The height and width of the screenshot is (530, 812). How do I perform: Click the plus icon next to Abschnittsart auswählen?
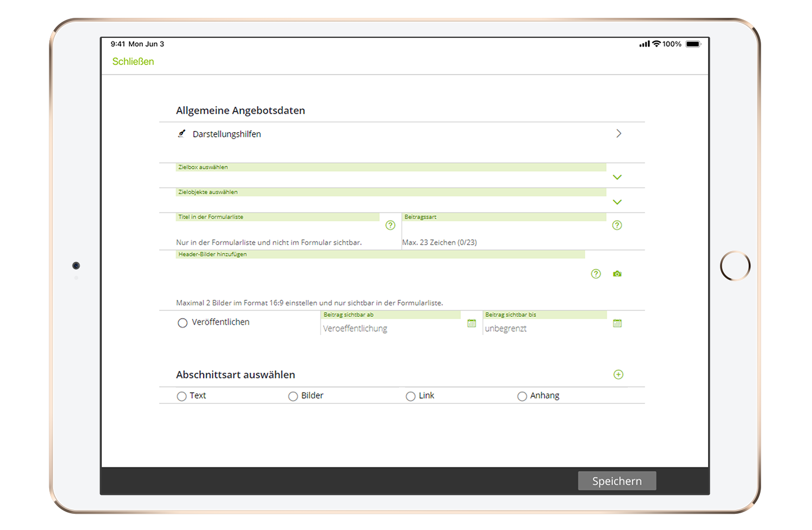coord(618,375)
